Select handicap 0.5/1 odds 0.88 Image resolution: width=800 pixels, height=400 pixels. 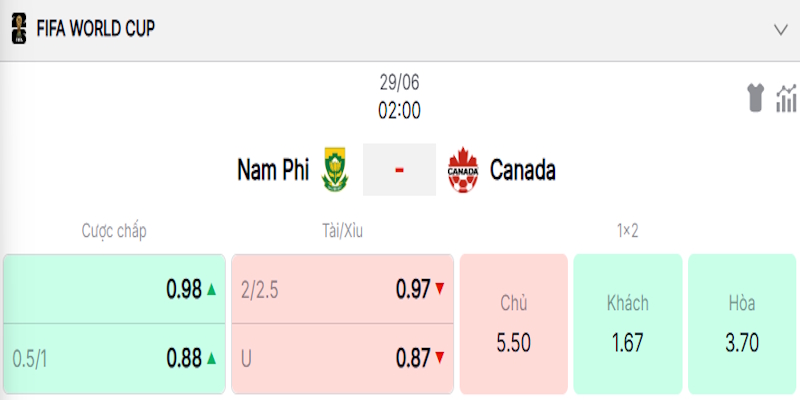coord(114,359)
